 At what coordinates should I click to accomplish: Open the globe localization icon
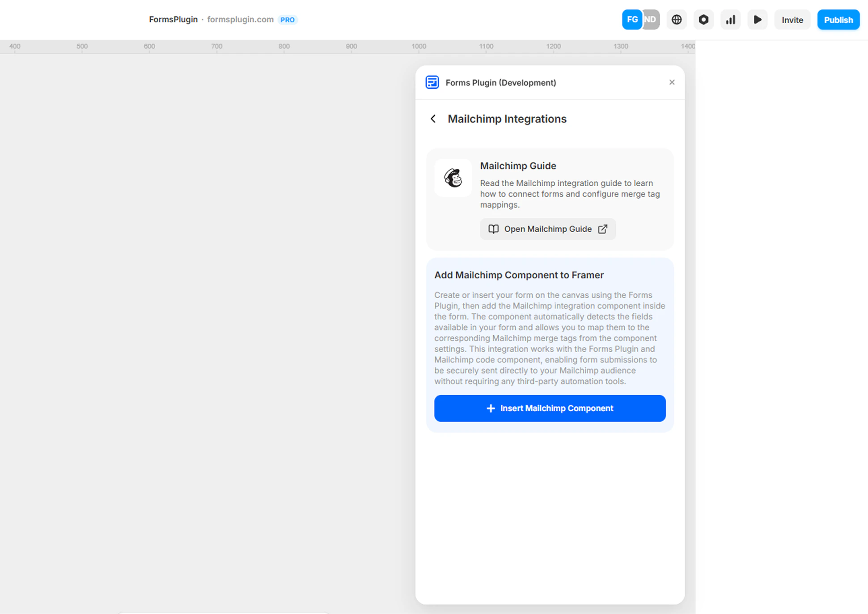pos(677,20)
